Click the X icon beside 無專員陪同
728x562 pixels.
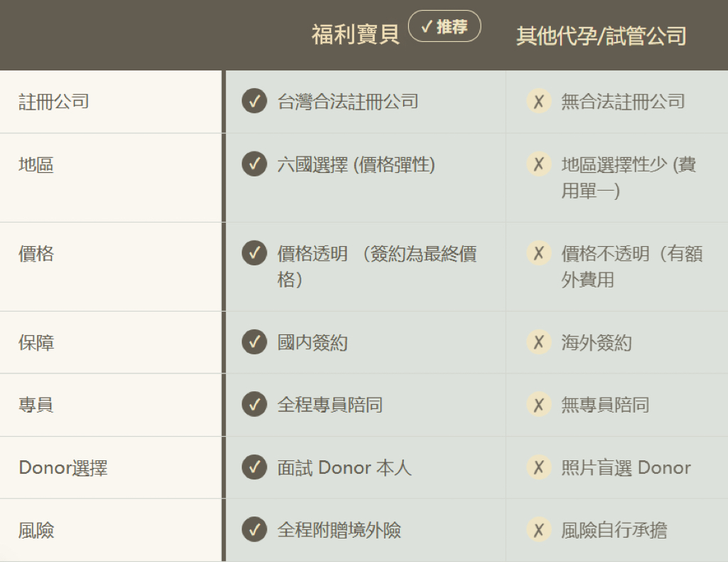pos(539,405)
